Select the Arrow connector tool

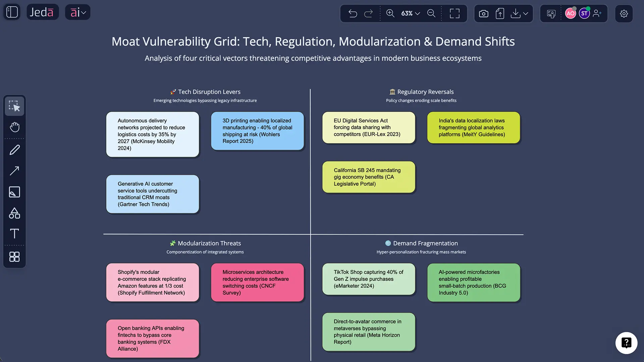(14, 171)
